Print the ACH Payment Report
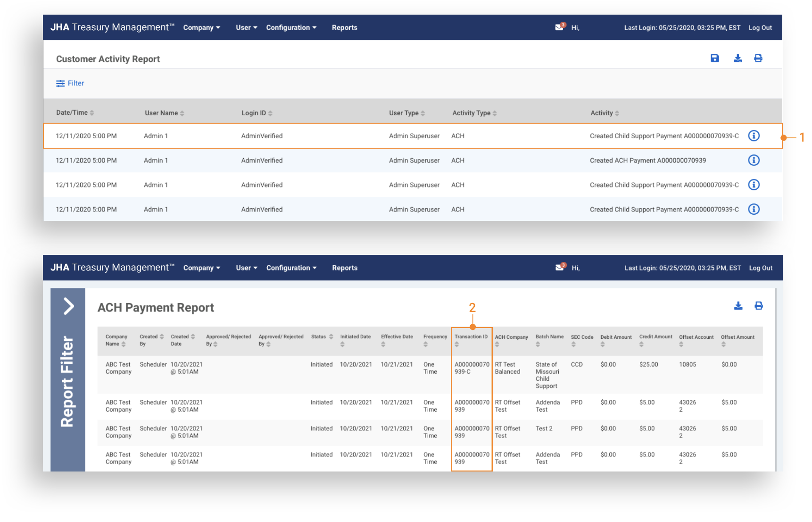 pyautogui.click(x=758, y=306)
